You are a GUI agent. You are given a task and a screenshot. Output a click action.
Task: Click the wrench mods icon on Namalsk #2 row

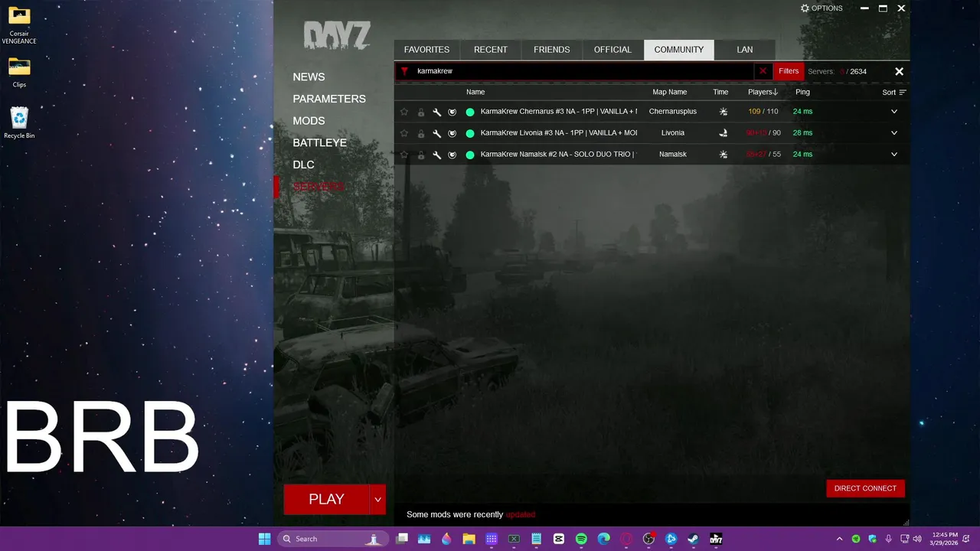pos(436,155)
